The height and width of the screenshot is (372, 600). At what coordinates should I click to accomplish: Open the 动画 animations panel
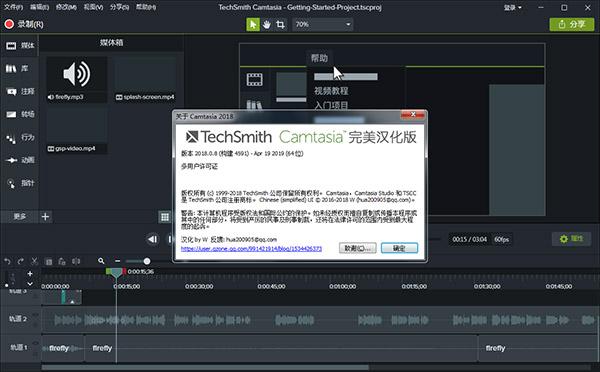20,160
